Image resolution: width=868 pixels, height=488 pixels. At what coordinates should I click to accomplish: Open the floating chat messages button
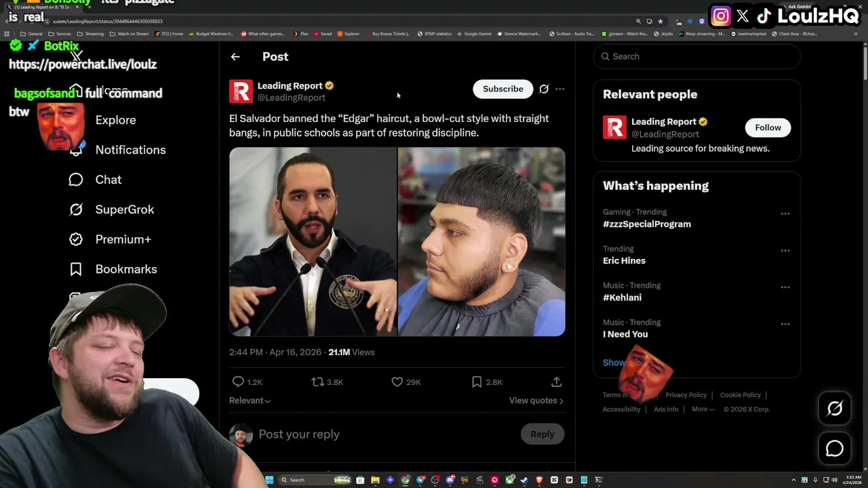(x=835, y=449)
